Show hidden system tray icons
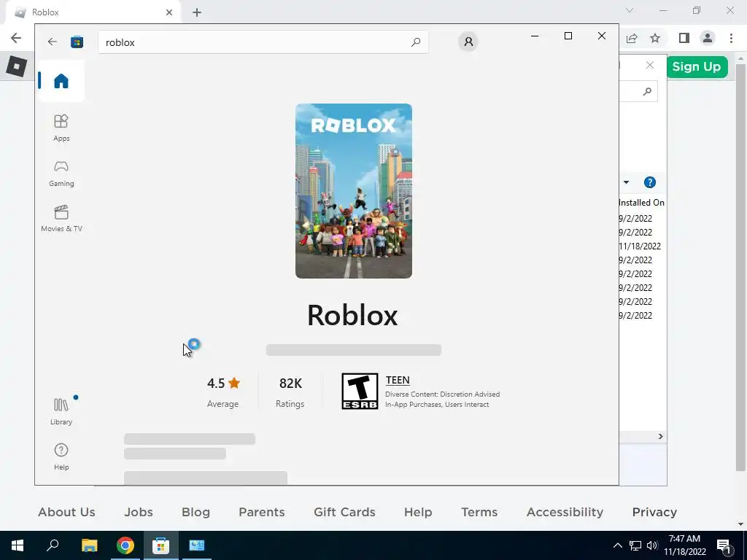Viewport: 747px width, 560px height. coord(617,545)
